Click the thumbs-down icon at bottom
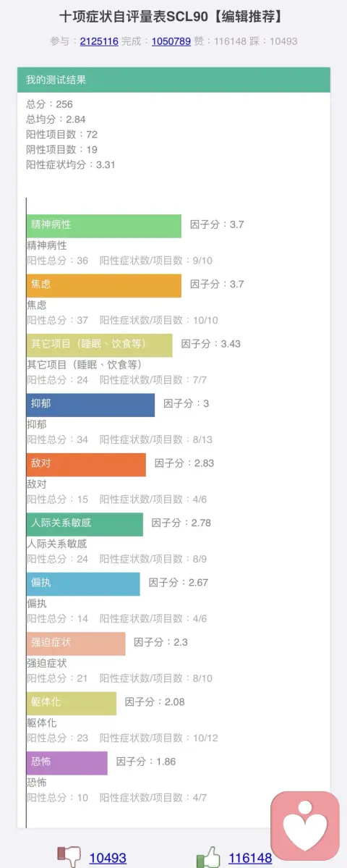 click(x=69, y=857)
